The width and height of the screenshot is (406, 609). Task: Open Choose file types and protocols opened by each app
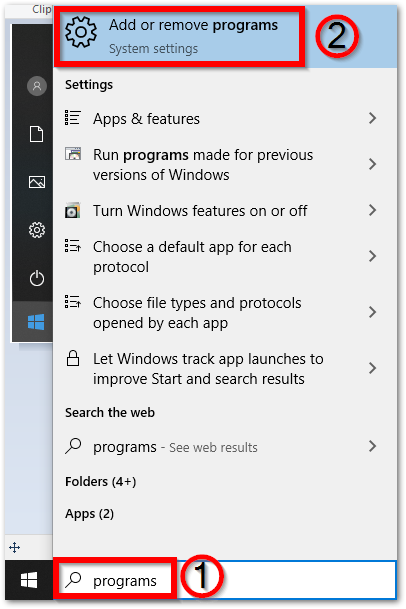click(x=225, y=313)
